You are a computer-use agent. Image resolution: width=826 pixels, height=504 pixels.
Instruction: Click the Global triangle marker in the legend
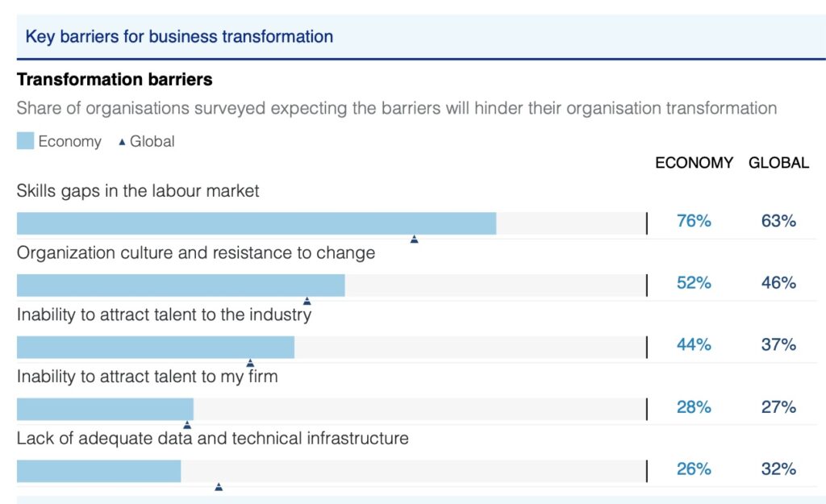(x=123, y=142)
